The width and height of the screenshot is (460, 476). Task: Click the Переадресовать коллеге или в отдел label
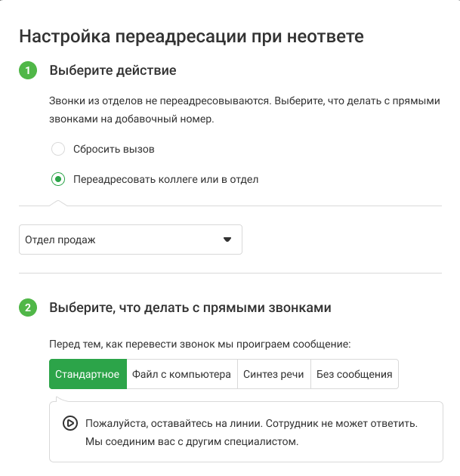pyautogui.click(x=165, y=179)
